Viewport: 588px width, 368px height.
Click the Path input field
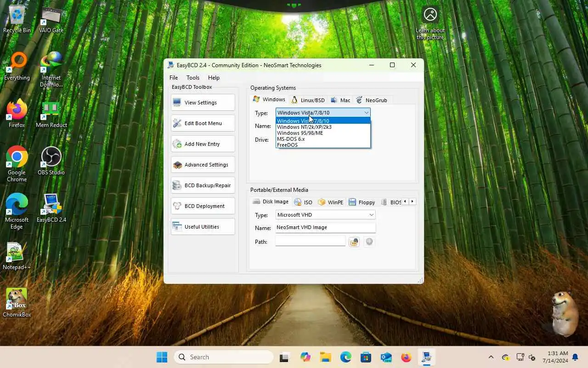coord(310,241)
